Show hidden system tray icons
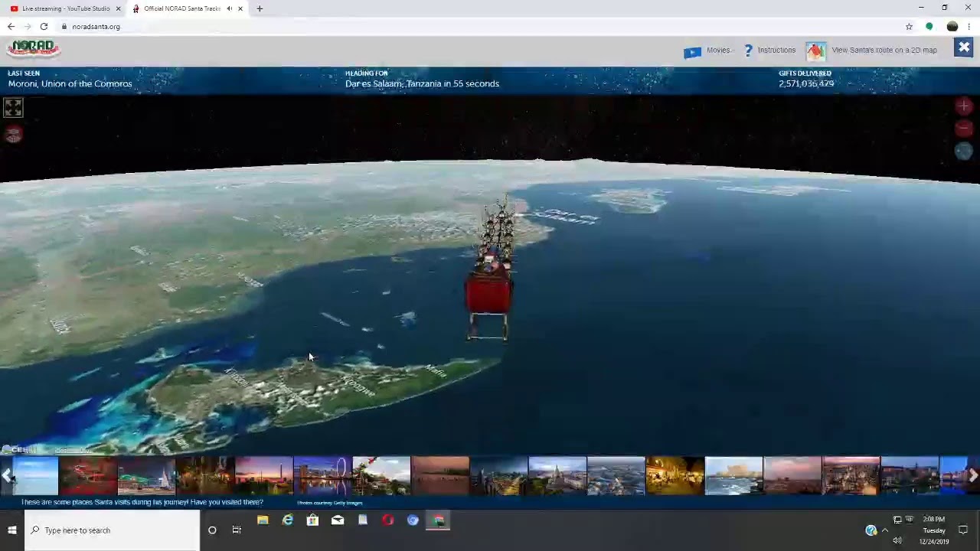This screenshot has width=980, height=551. coord(885,530)
